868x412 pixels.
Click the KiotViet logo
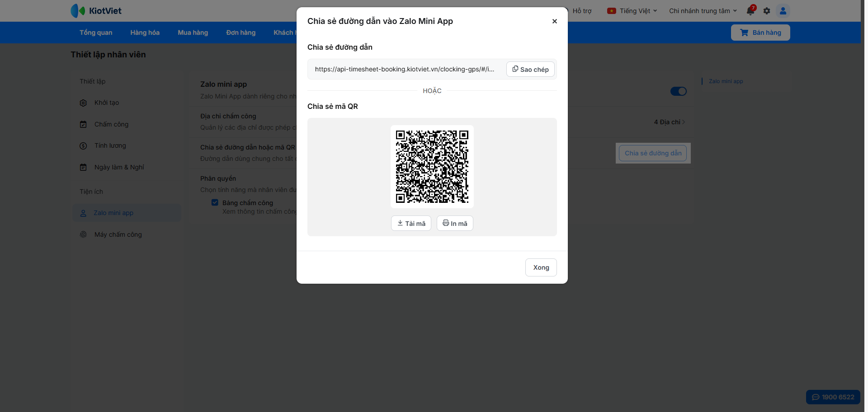pos(96,11)
